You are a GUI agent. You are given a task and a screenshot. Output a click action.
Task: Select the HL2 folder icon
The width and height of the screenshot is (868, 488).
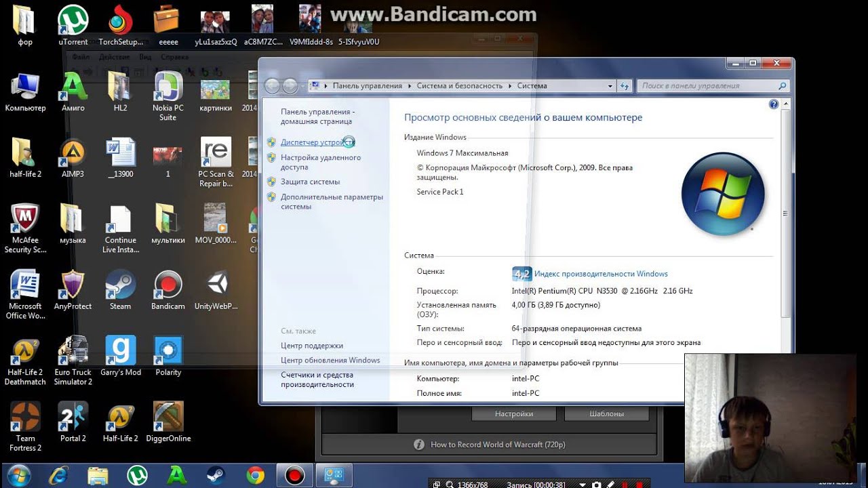point(120,91)
